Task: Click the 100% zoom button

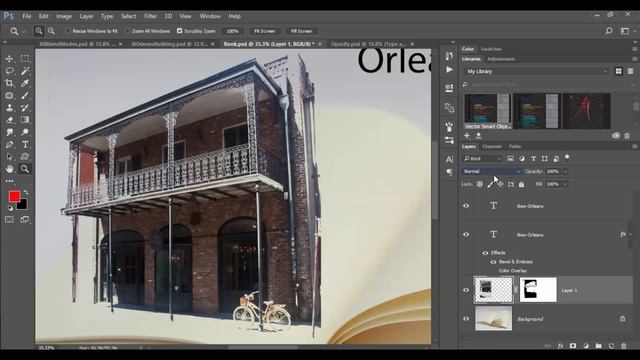Action: point(232,31)
